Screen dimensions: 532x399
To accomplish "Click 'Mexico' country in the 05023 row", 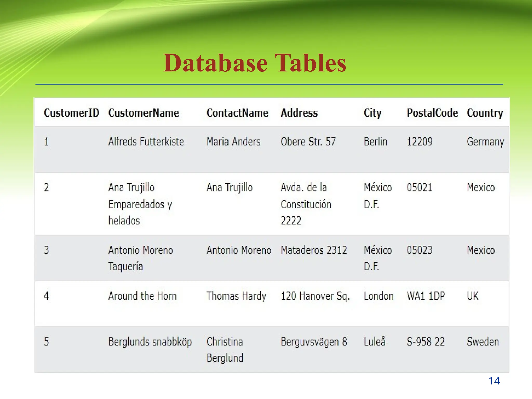I will (481, 250).
